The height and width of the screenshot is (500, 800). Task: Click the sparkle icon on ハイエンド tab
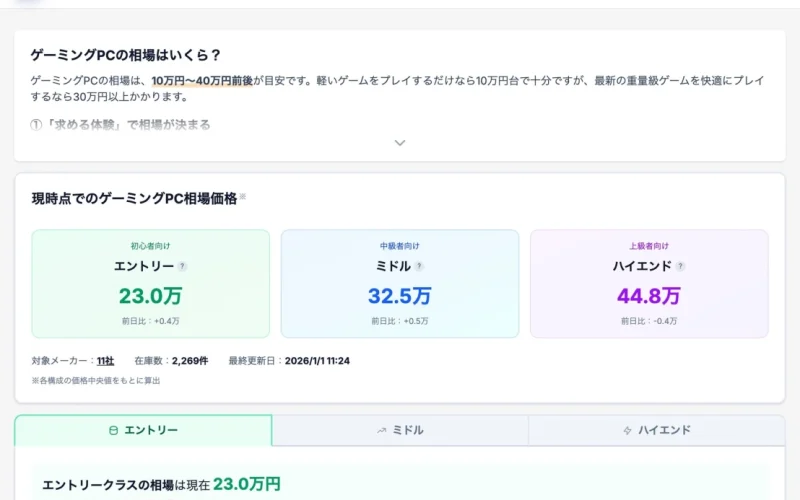pos(627,431)
